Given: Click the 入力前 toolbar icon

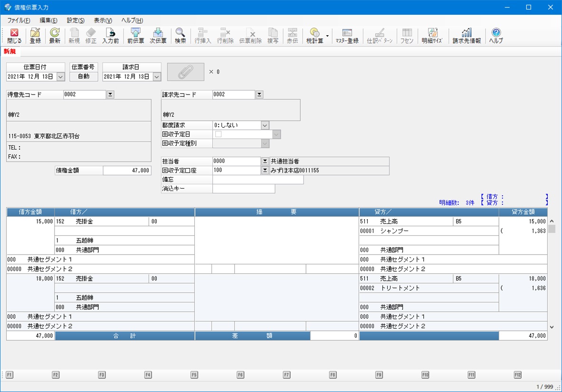Looking at the screenshot, I should click(x=110, y=36).
